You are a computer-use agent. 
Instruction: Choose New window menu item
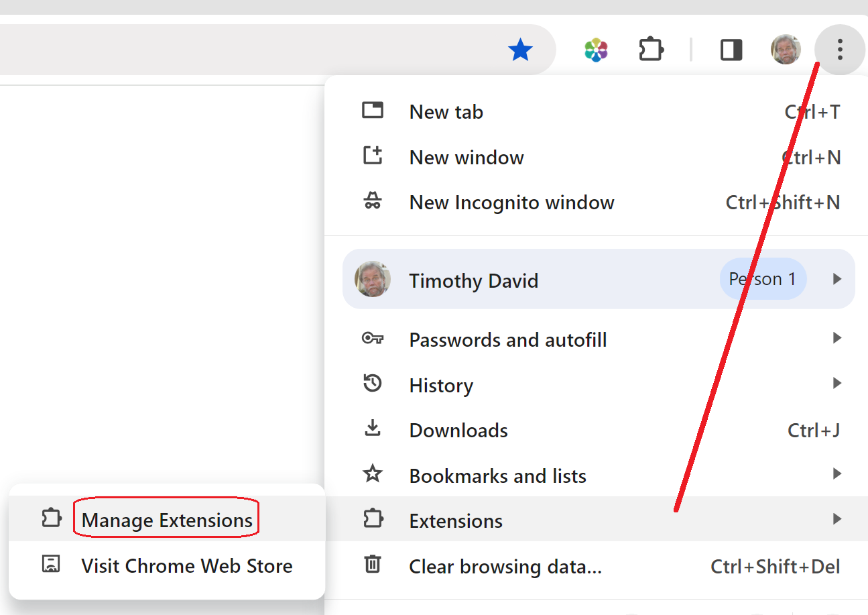pos(467,158)
